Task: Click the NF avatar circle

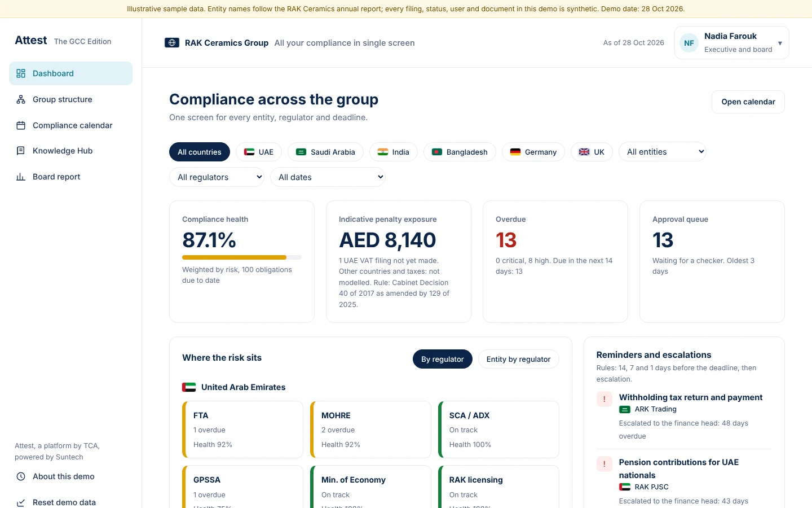Action: [x=689, y=43]
